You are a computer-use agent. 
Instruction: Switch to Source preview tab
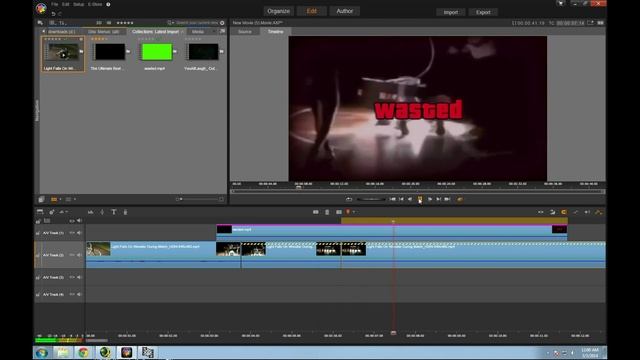(245, 31)
